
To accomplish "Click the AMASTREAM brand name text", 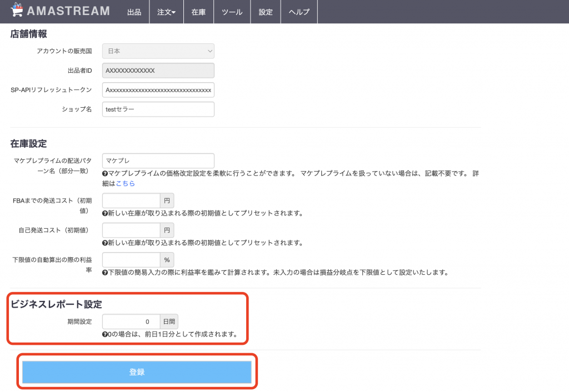I will (x=68, y=11).
